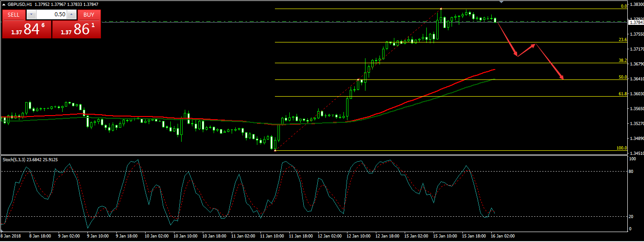Viewport: 644px width, 242px height.
Task: Click the Fibonacci 38.2 level label
Action: 623,60
